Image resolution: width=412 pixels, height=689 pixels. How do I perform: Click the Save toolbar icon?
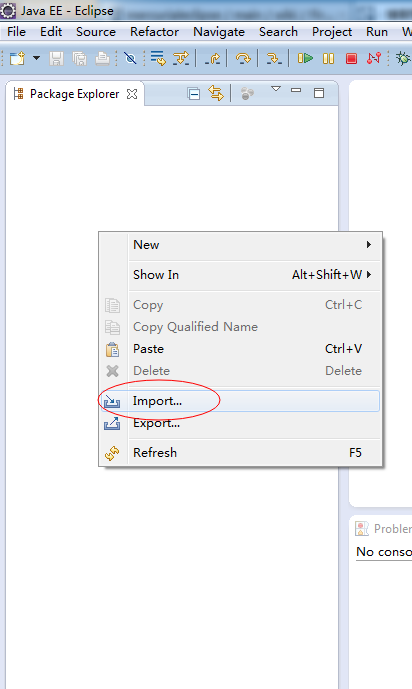pyautogui.click(x=56, y=58)
